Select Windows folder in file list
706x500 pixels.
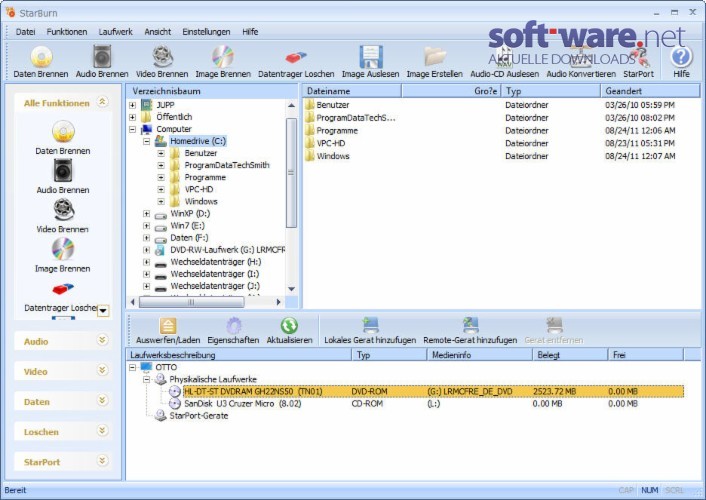333,156
